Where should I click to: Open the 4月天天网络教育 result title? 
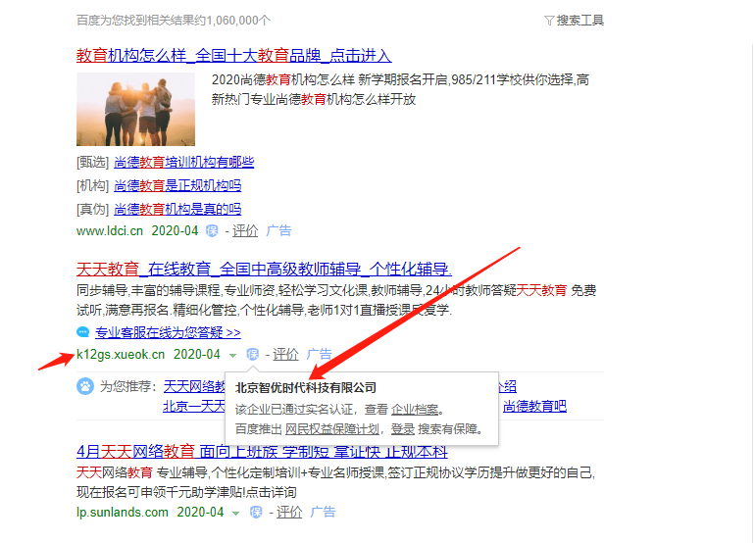pyautogui.click(x=262, y=452)
